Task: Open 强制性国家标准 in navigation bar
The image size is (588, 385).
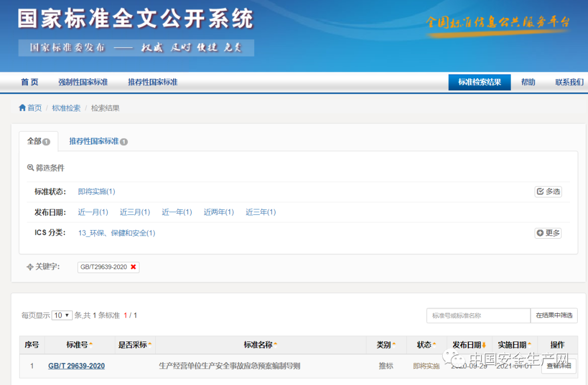Action: (83, 82)
